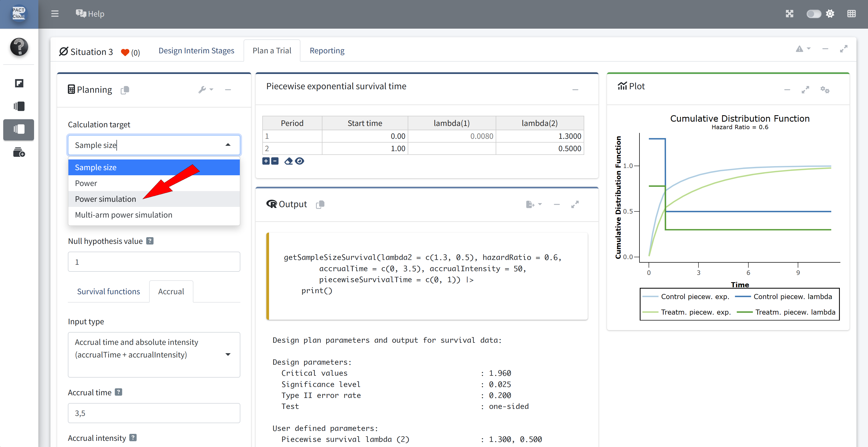Expand the Planning wrench options dropdown
The width and height of the screenshot is (868, 447).
click(x=205, y=90)
